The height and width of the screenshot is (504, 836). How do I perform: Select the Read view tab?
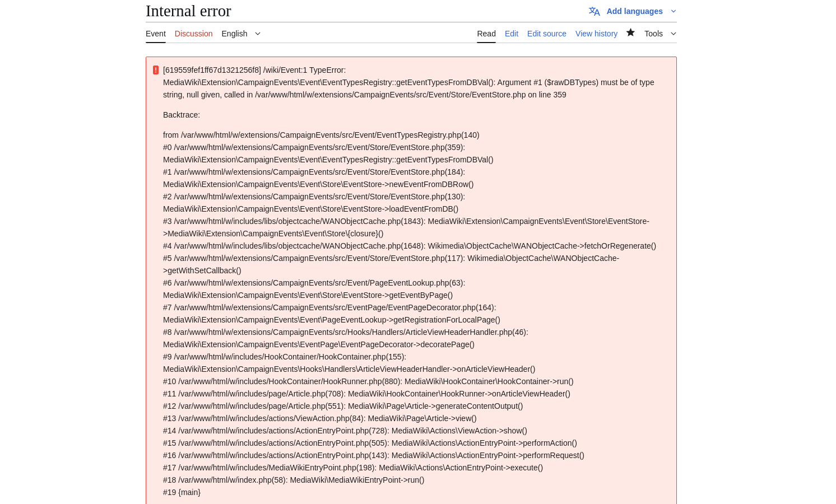tap(486, 34)
